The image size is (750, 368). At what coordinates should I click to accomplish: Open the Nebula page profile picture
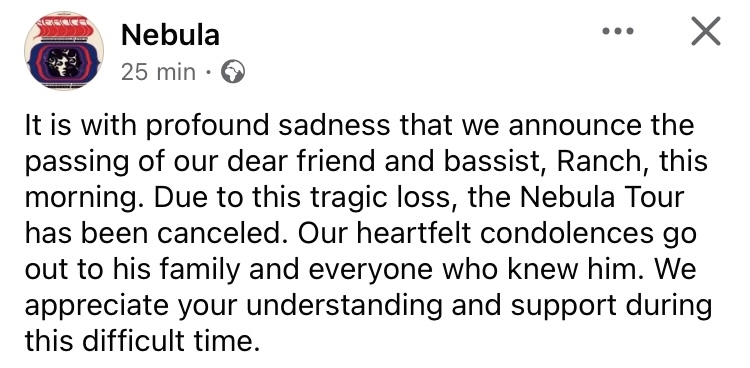pyautogui.click(x=64, y=51)
